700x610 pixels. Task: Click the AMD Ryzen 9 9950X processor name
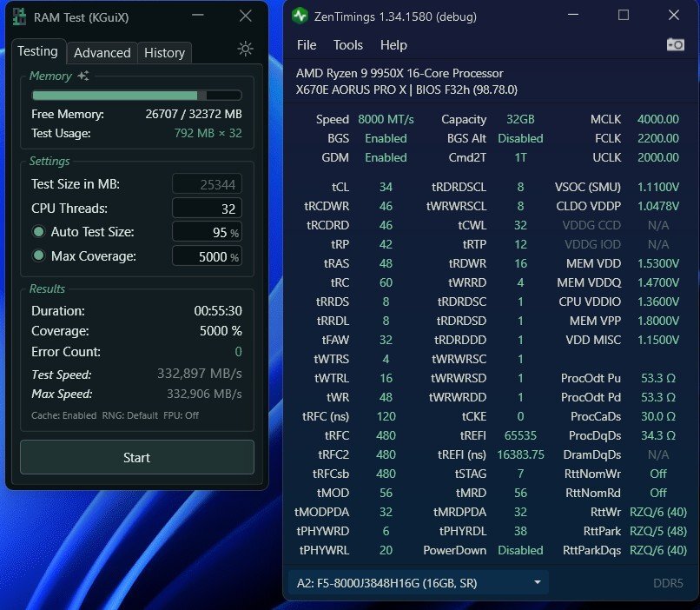tap(400, 73)
